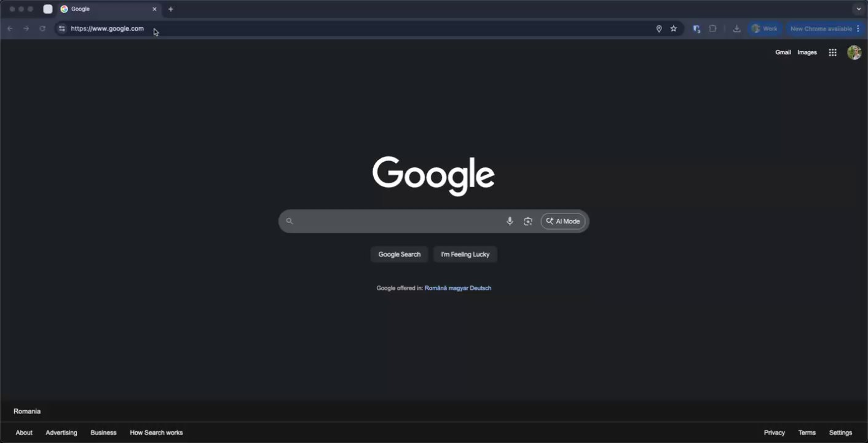This screenshot has height=443, width=868.
Task: Open the Extensions puzzle icon
Action: [x=712, y=28]
